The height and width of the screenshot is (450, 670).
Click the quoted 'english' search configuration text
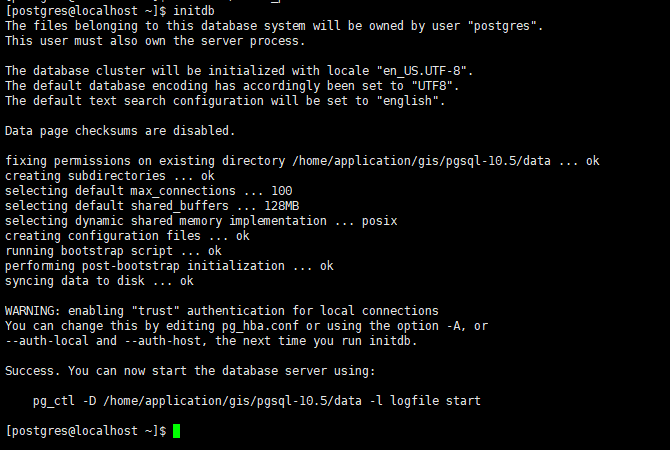[x=414, y=101]
